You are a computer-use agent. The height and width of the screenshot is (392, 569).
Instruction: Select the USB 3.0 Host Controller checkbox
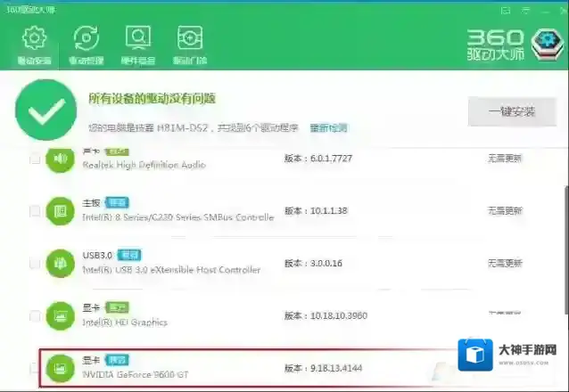coord(35,264)
